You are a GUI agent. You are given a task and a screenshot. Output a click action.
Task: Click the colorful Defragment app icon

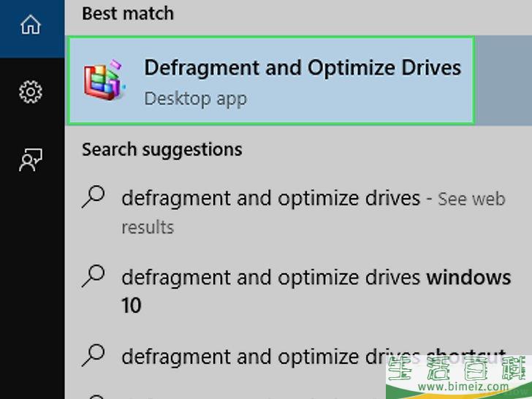pyautogui.click(x=105, y=80)
